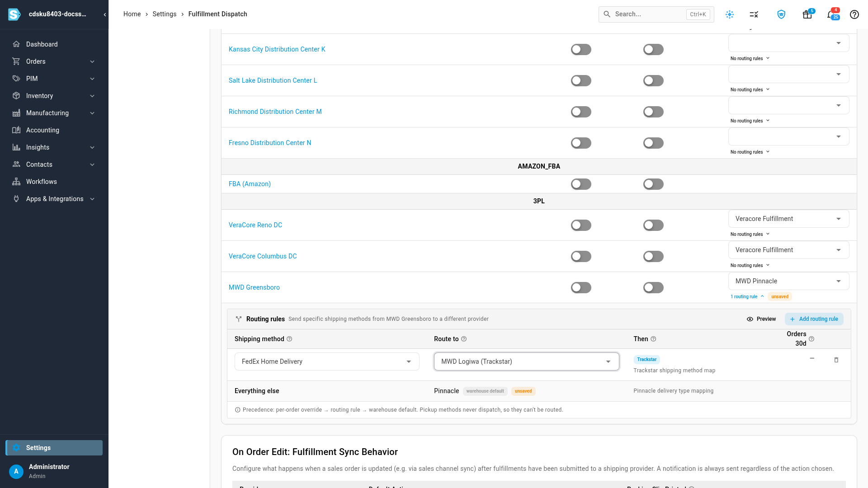Open the FedEx Home Delivery shipping method dropdown
The image size is (868, 488).
point(327,361)
